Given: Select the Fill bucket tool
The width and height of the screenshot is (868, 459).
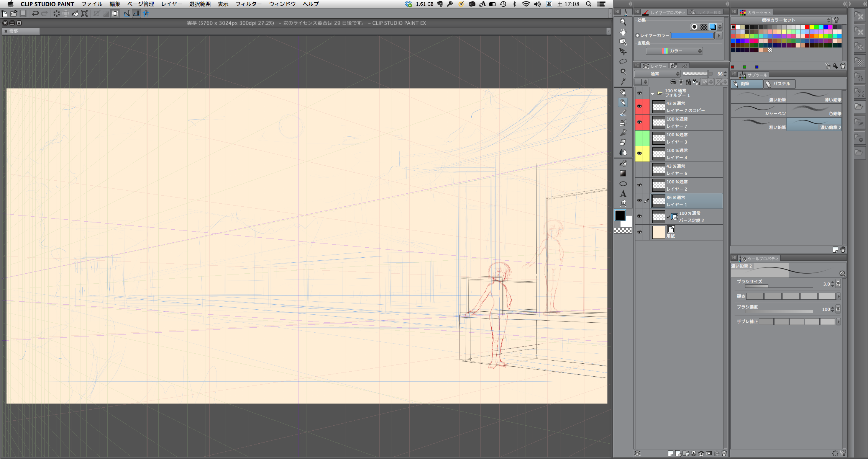Looking at the screenshot, I should 623,163.
